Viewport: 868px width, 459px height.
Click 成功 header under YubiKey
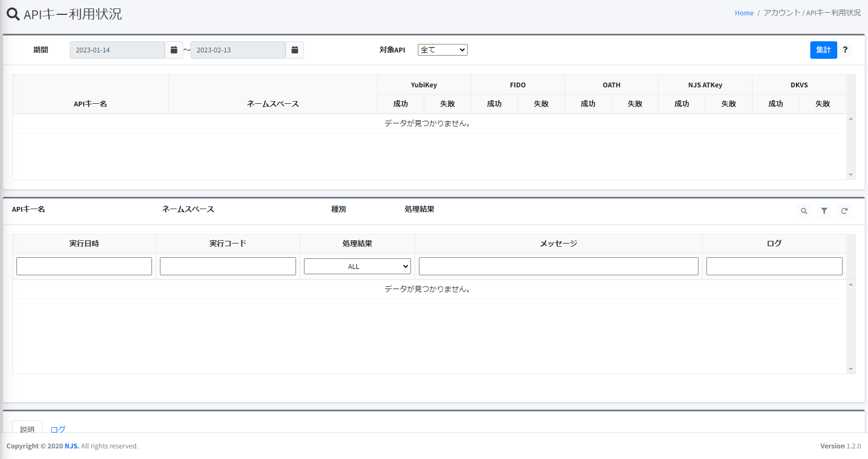401,104
